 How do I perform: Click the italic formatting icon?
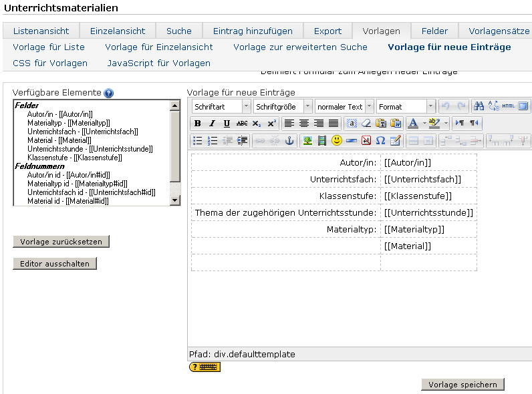point(212,124)
